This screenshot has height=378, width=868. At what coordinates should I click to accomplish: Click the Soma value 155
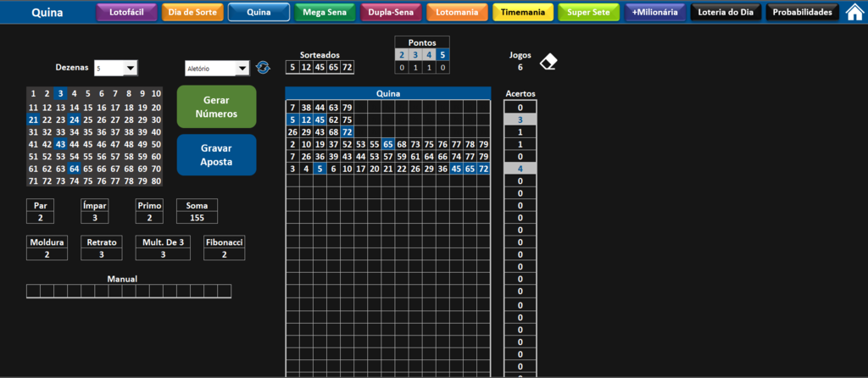(197, 218)
